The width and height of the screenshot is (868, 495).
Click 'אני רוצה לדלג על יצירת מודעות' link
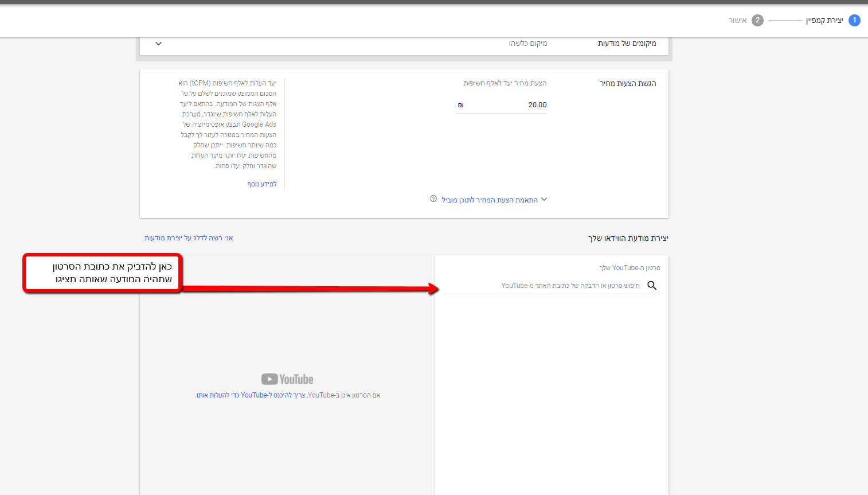coord(189,238)
